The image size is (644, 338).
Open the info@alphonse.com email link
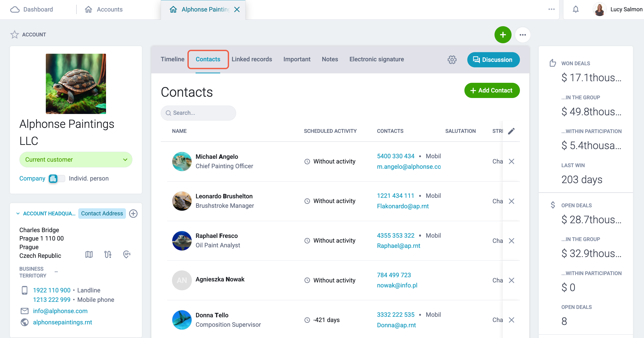(60, 311)
